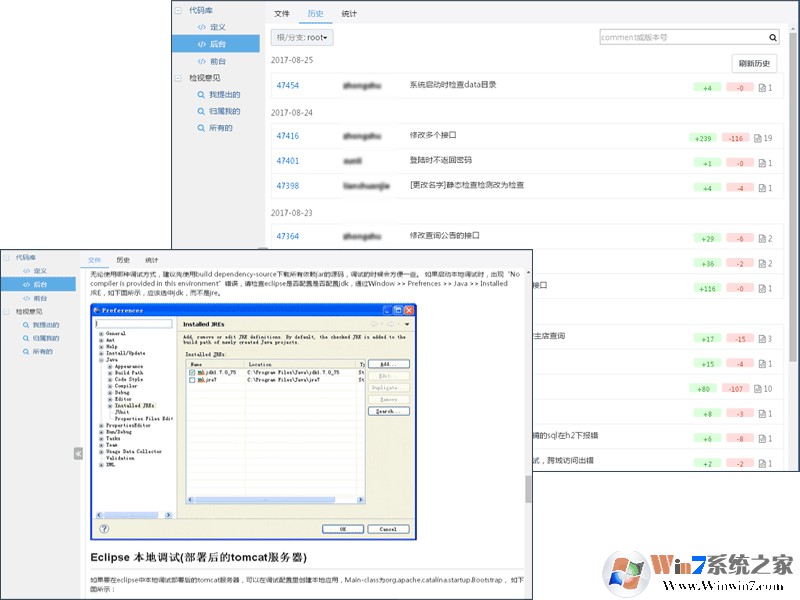Click the 刷新历史 button
The width and height of the screenshot is (800, 600).
click(x=754, y=63)
